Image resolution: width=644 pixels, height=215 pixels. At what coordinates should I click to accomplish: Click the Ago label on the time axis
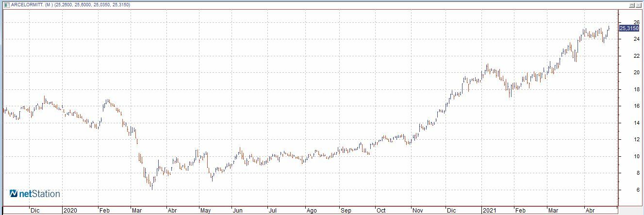312,211
